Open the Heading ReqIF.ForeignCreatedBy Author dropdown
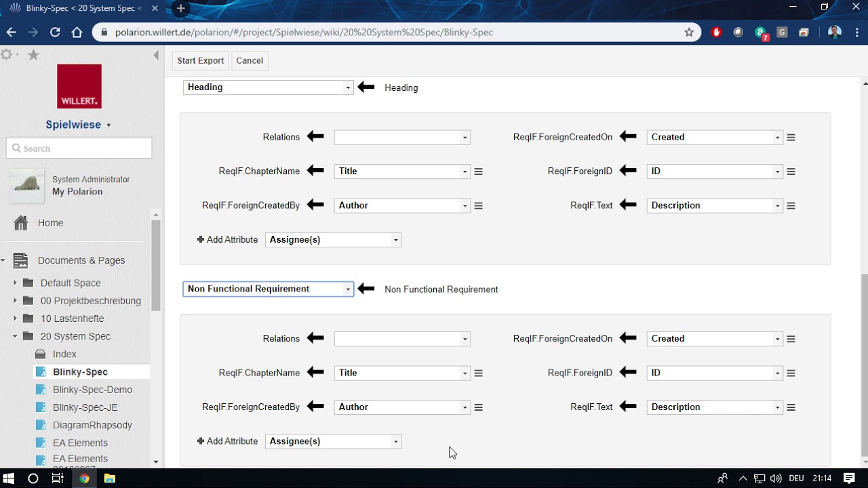 402,206
